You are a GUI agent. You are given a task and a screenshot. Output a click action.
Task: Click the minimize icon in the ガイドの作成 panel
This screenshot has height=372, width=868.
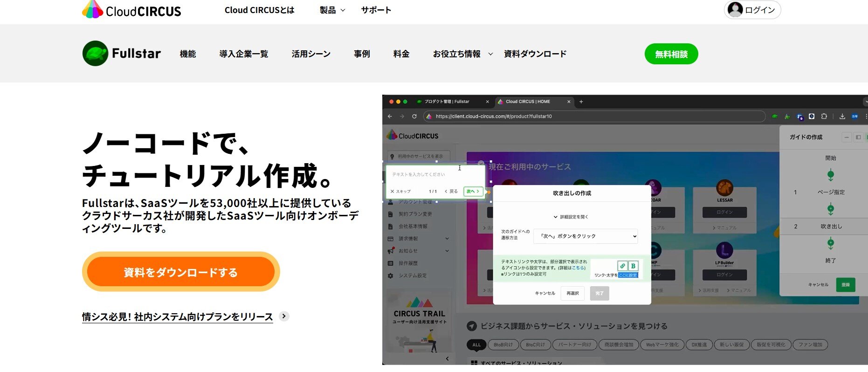point(847,137)
